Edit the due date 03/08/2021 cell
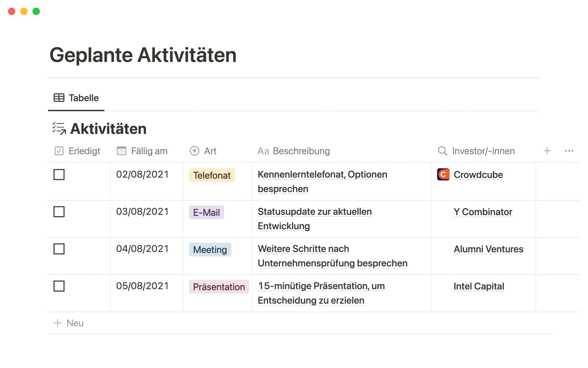This screenshot has width=588, height=368. (142, 212)
